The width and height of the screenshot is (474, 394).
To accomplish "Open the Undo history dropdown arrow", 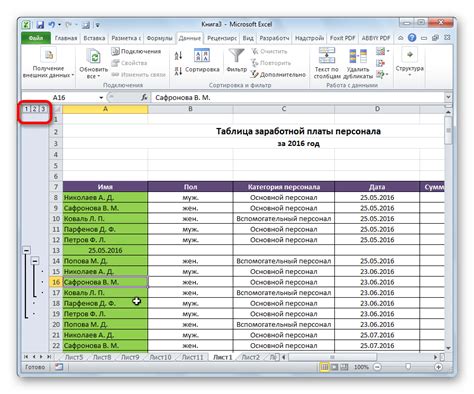I will click(x=60, y=25).
